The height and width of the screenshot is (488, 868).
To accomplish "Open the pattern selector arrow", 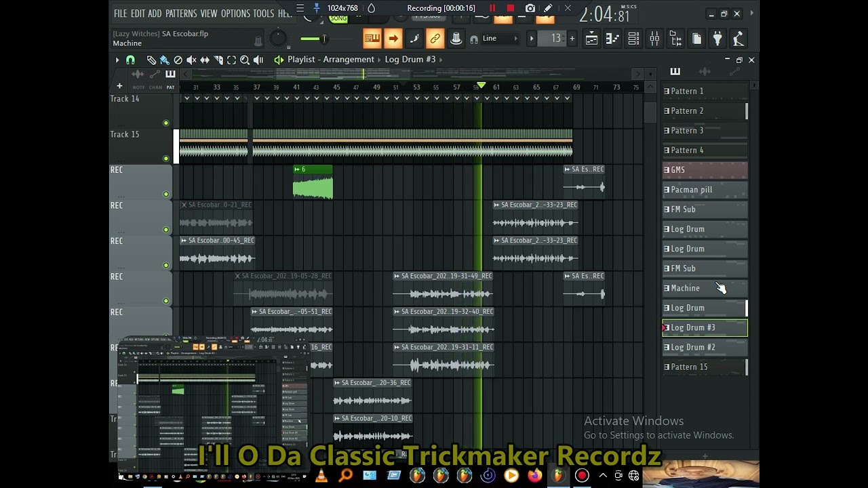I will (532, 39).
